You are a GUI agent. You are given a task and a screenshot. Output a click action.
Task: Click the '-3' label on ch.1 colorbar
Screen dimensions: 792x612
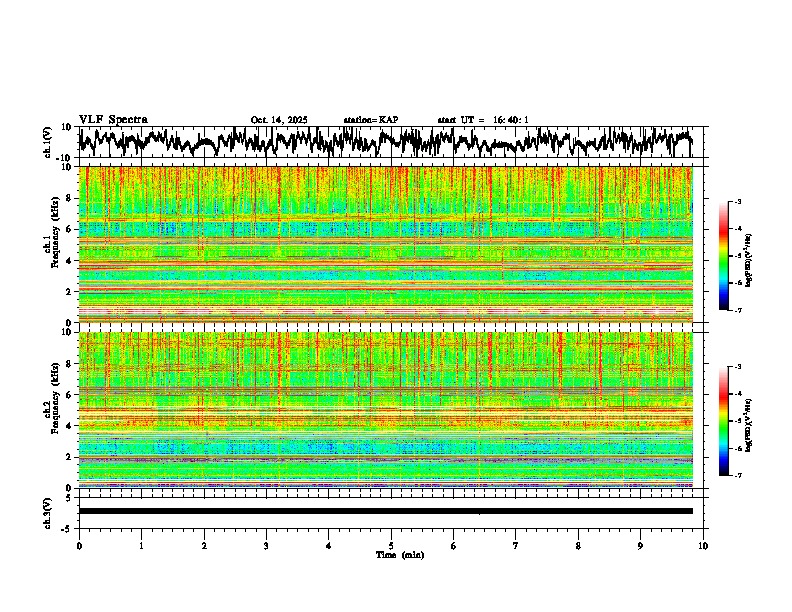737,201
